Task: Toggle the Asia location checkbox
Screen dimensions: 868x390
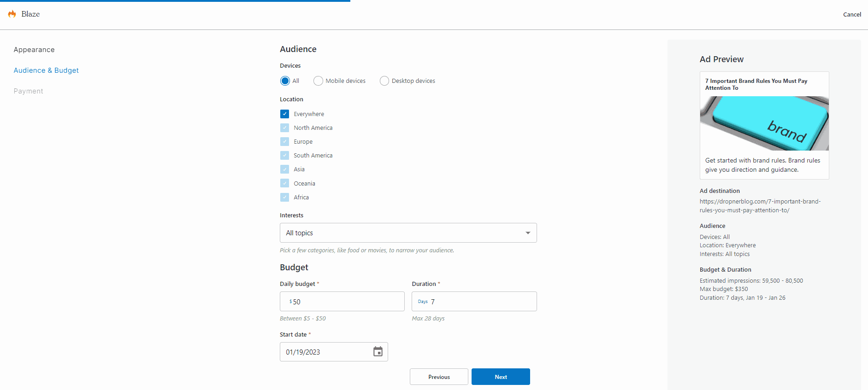Action: coord(285,169)
